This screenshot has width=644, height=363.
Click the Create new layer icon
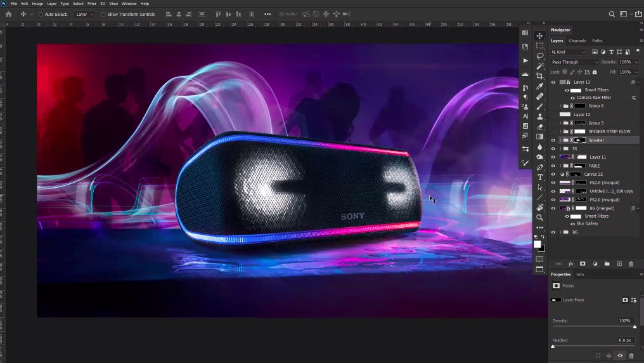pyautogui.click(x=619, y=264)
